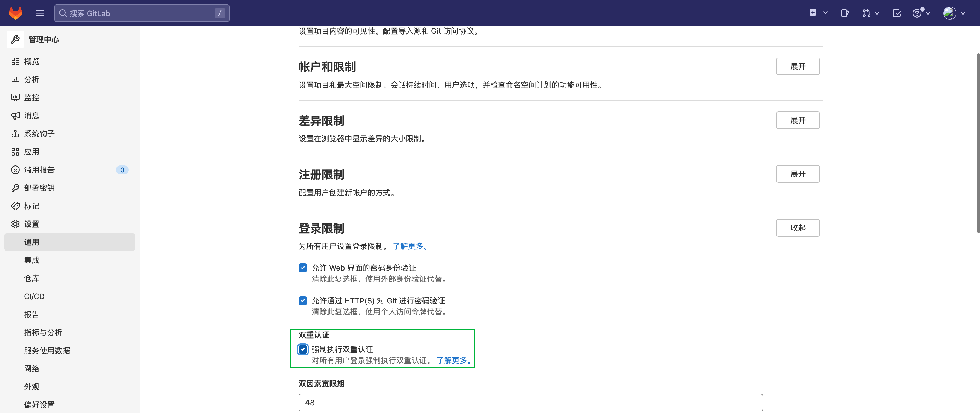
Task: Click the create new plus icon
Action: pos(813,13)
